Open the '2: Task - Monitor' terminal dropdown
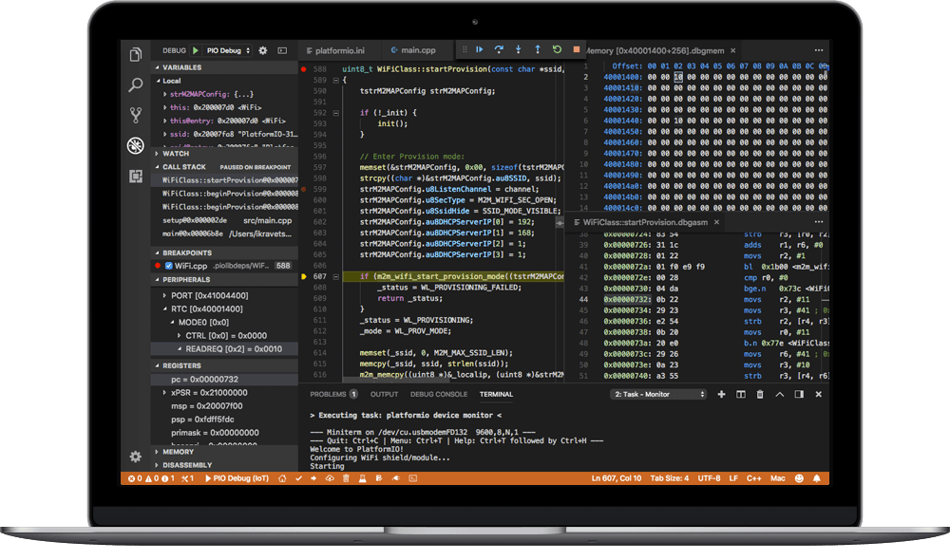The image size is (950, 560). (x=658, y=395)
